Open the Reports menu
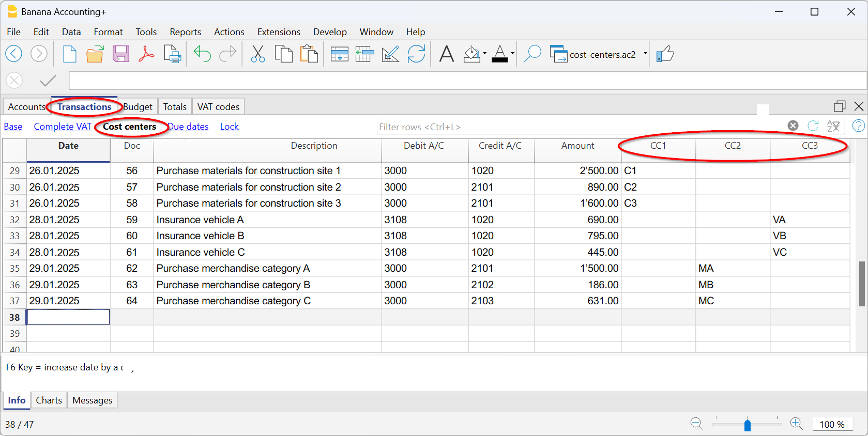Image resolution: width=868 pixels, height=436 pixels. 185,32
